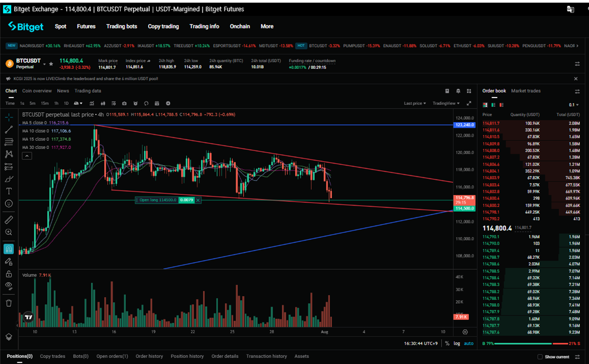The image size is (589, 364).
Task: Select the 1D timeframe button
Action: click(66, 103)
